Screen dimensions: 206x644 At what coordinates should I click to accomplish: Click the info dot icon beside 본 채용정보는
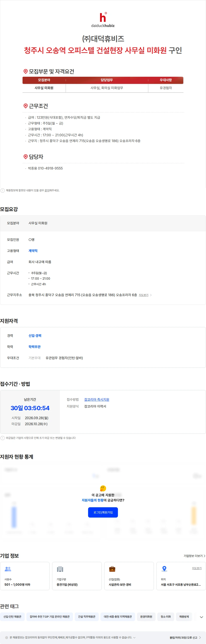(x=6, y=638)
